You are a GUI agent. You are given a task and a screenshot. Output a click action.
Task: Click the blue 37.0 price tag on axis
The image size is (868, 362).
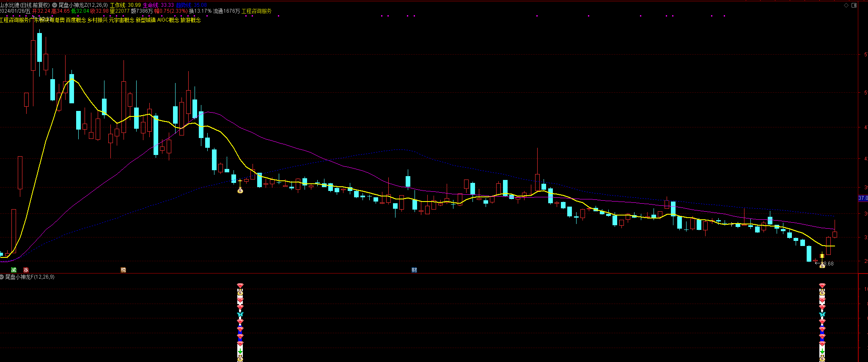pos(863,198)
